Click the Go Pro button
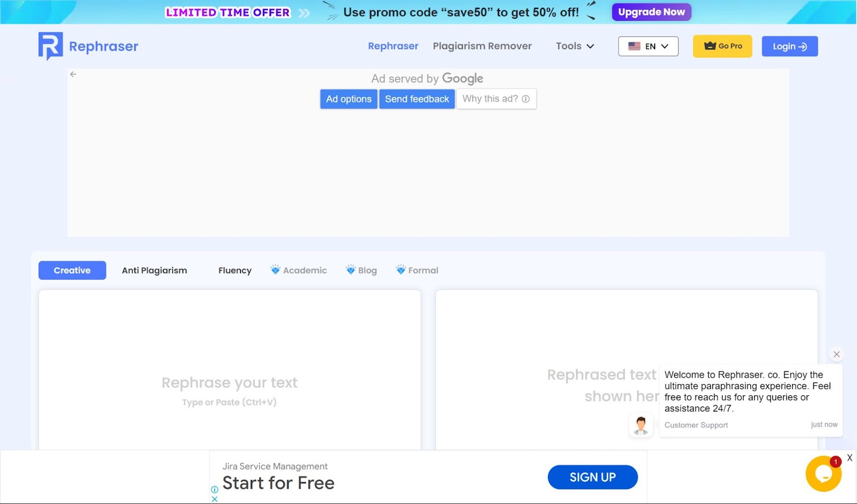 723,46
